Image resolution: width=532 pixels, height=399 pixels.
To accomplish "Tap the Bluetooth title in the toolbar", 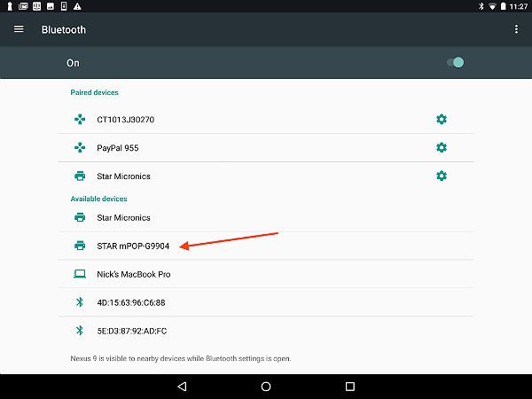I will pos(64,30).
